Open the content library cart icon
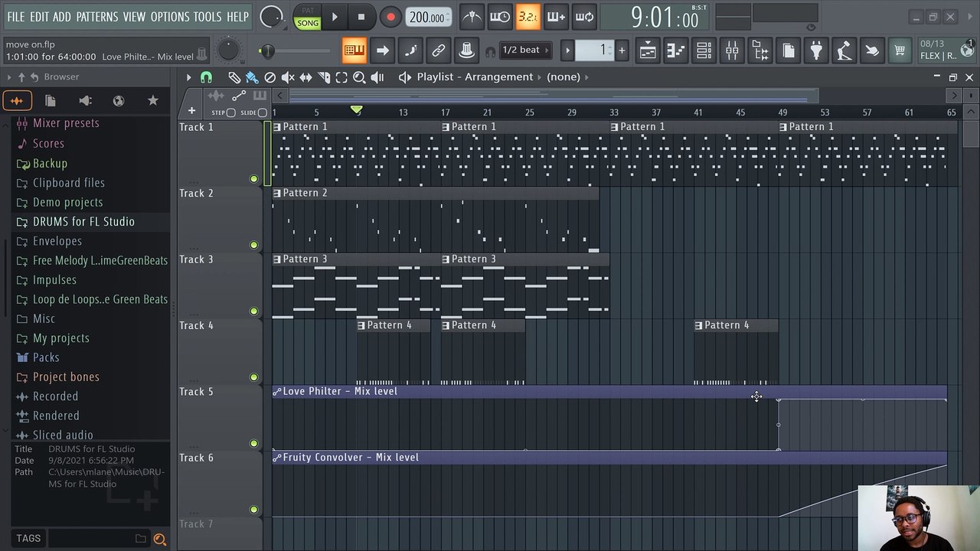This screenshot has height=551, width=980. pos(900,51)
